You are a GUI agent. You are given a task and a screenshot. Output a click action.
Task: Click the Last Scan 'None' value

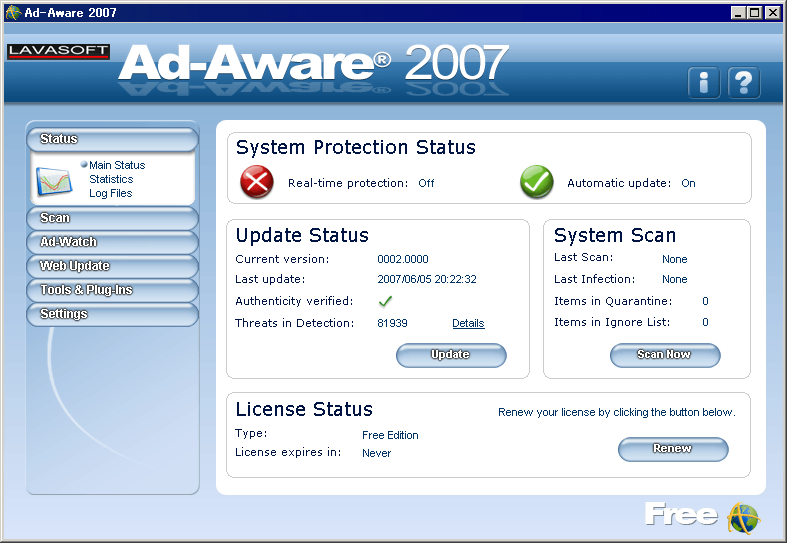click(674, 259)
